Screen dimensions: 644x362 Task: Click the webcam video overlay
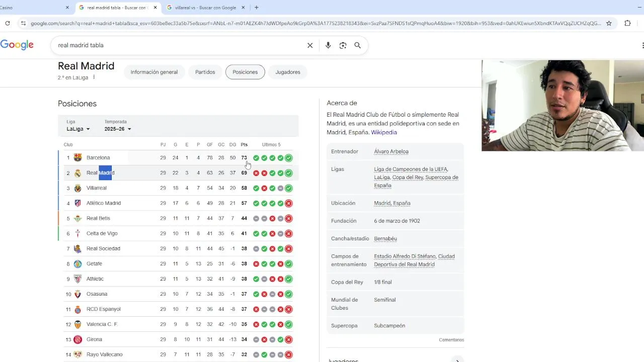(x=562, y=106)
